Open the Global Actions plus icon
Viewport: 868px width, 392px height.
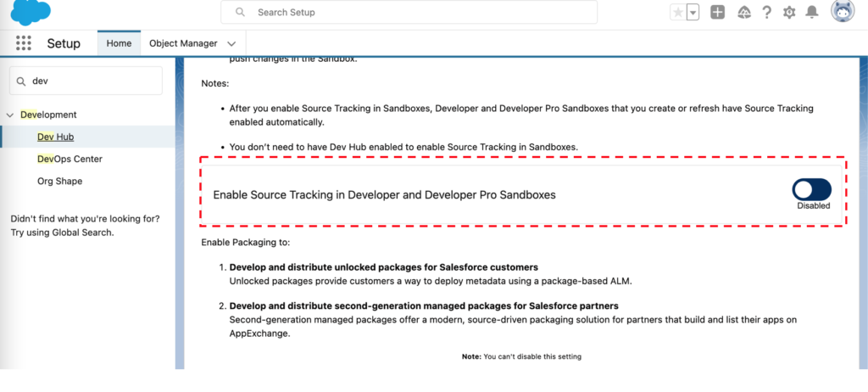tap(717, 12)
